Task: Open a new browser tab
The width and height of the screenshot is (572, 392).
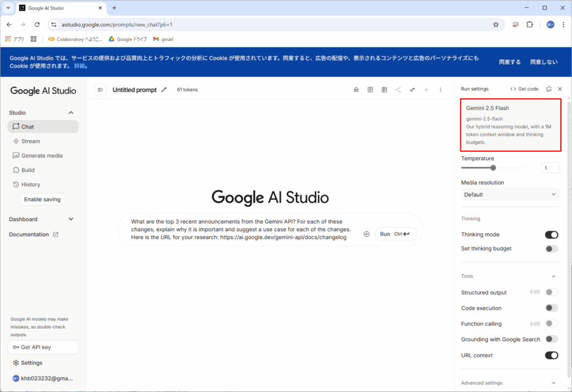Action: tap(114, 8)
